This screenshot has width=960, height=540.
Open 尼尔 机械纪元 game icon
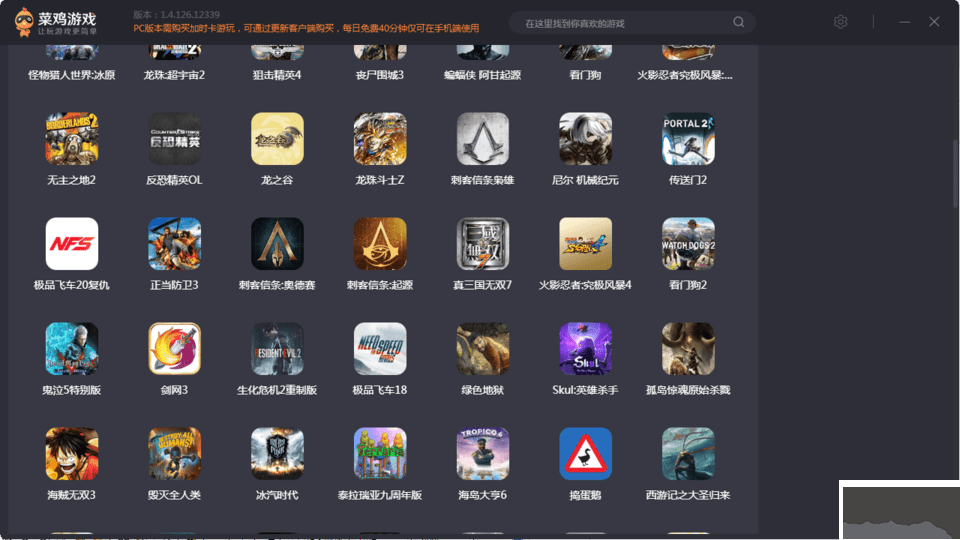coord(585,138)
